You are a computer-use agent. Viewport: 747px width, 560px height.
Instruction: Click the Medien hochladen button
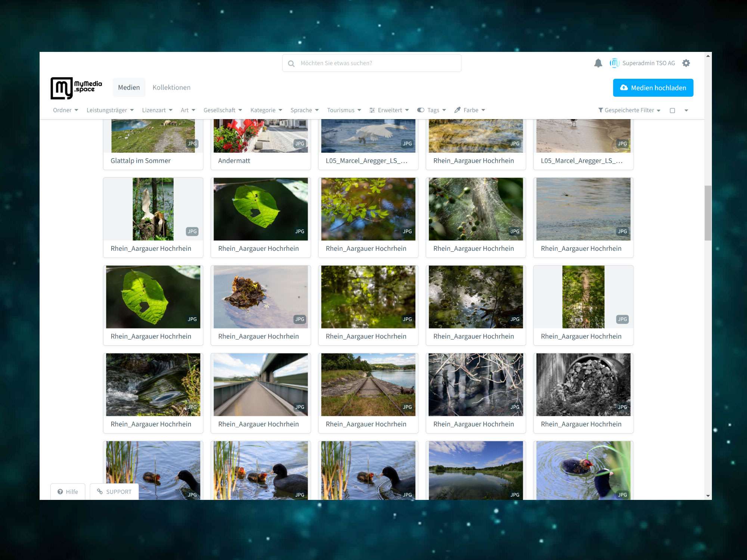(653, 88)
